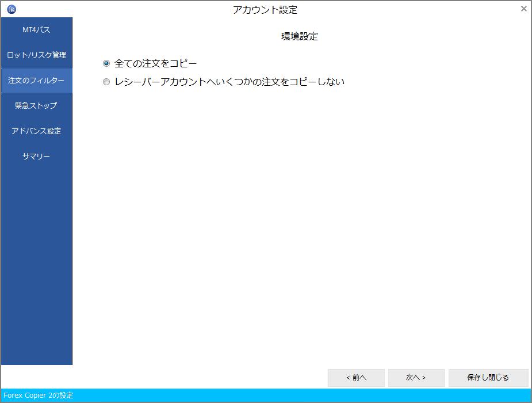The image size is (532, 403).
Task: Close the account settings dialog
Action: (523, 9)
